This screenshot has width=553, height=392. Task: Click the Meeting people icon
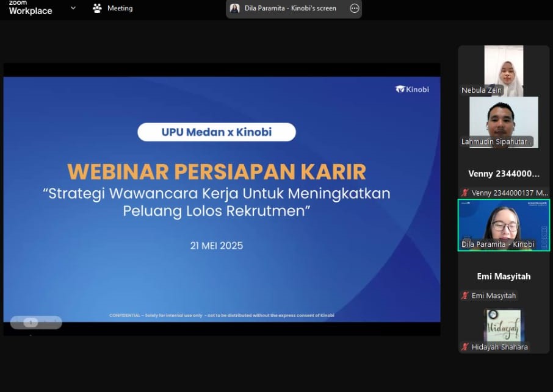[97, 9]
